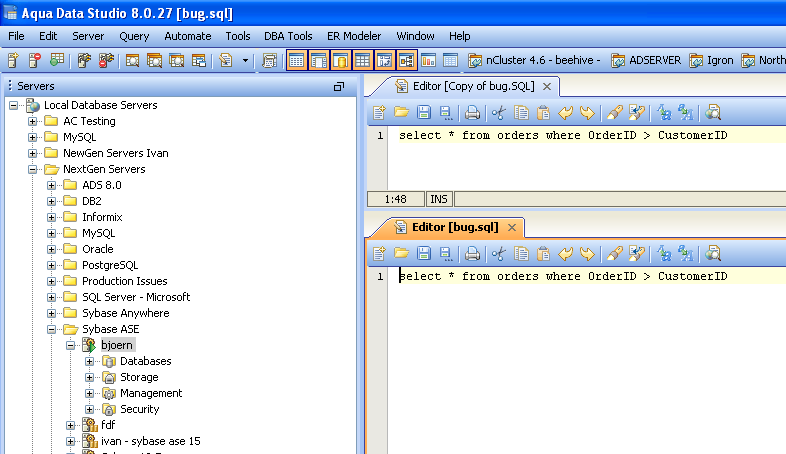Expand the Oracle folder
Viewport: 786px width, 454px height.
tap(52, 249)
